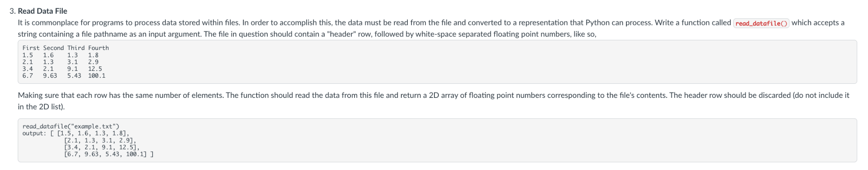
Task: Click the text "in the 2D list)."
Action: coord(41,107)
